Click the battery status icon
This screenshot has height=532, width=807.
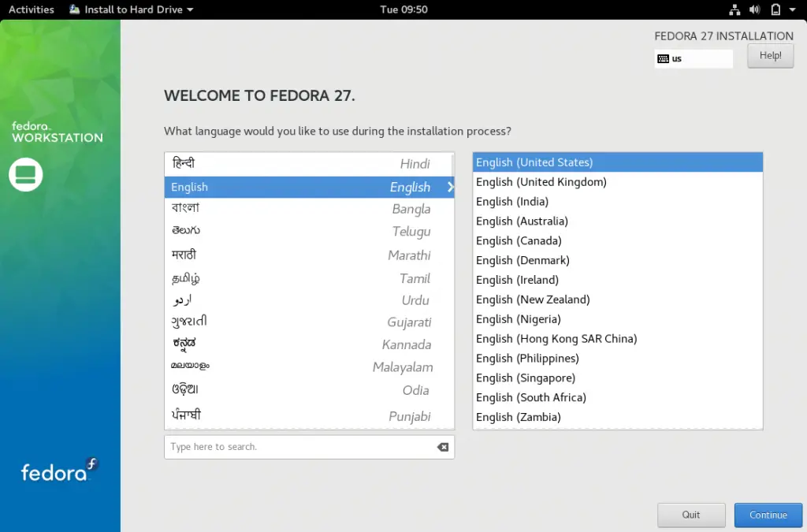click(x=775, y=9)
